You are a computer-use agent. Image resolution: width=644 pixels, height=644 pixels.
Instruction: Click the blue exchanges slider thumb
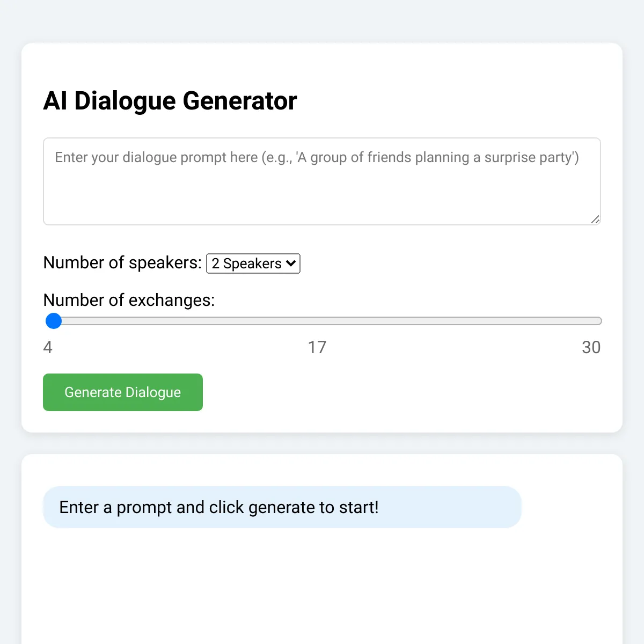[54, 321]
